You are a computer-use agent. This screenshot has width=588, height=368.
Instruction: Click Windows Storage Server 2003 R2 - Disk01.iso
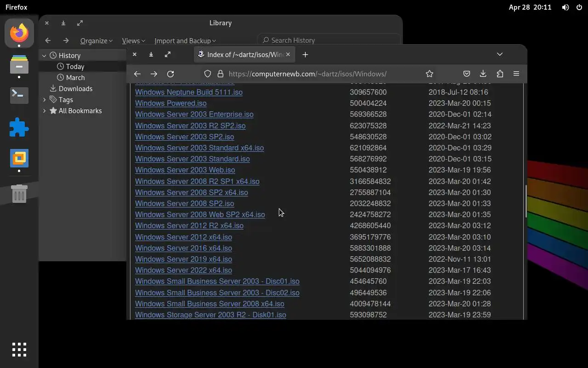[210, 315]
